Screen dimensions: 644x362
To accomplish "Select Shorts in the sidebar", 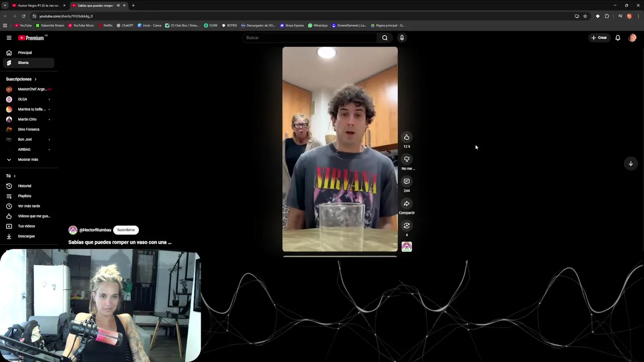I will (x=28, y=63).
